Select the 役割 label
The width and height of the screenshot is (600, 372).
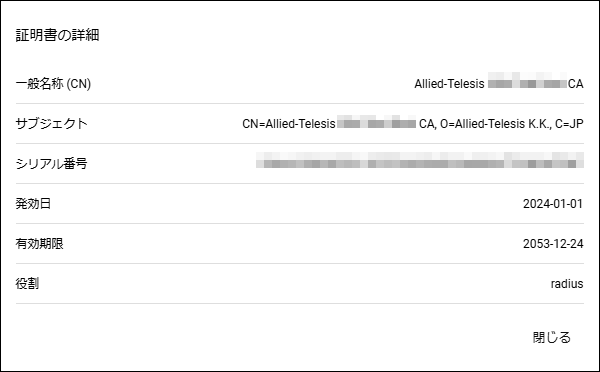[27, 284]
